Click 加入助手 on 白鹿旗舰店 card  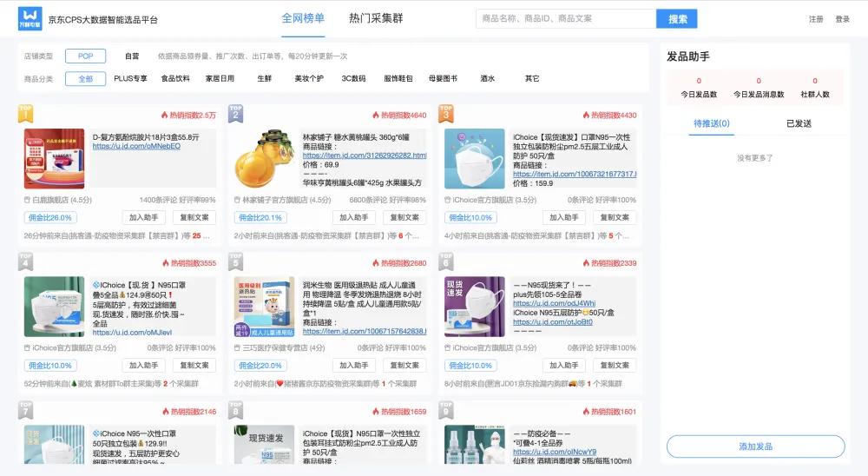pos(144,218)
